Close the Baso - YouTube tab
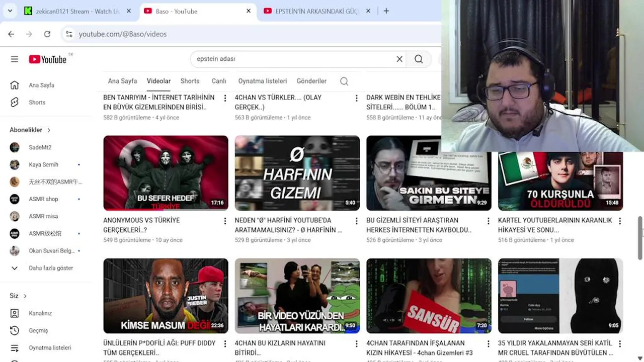644x362 pixels. click(x=249, y=11)
